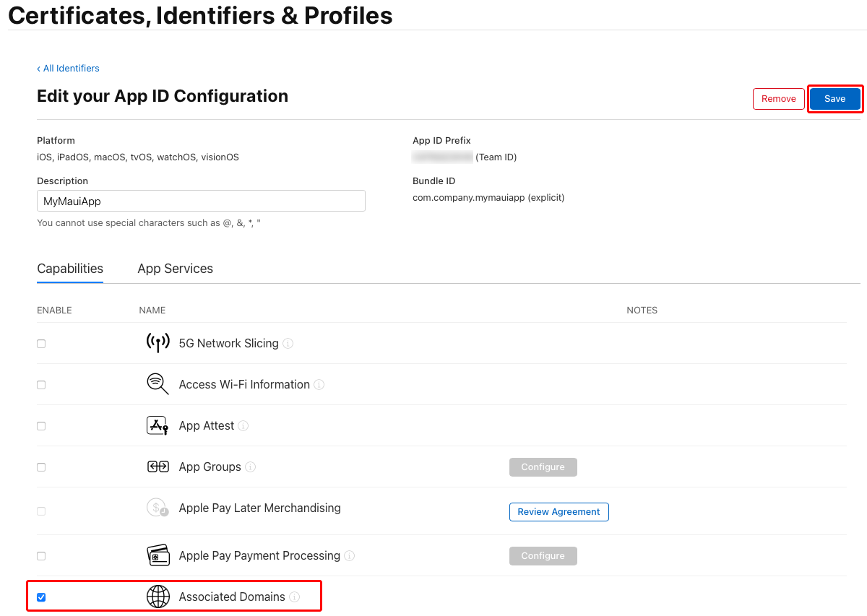The image size is (867, 616).
Task: Click the 5G Network Slicing capability icon
Action: coord(158,343)
